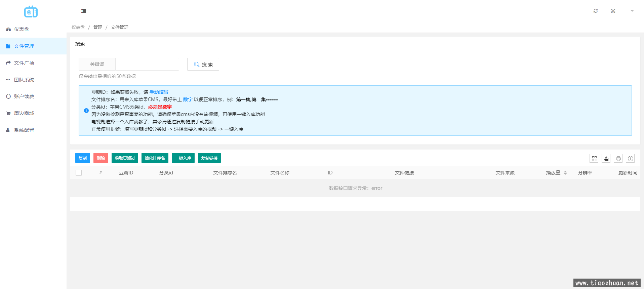
Task: Click the refresh icon in header
Action: (596, 11)
